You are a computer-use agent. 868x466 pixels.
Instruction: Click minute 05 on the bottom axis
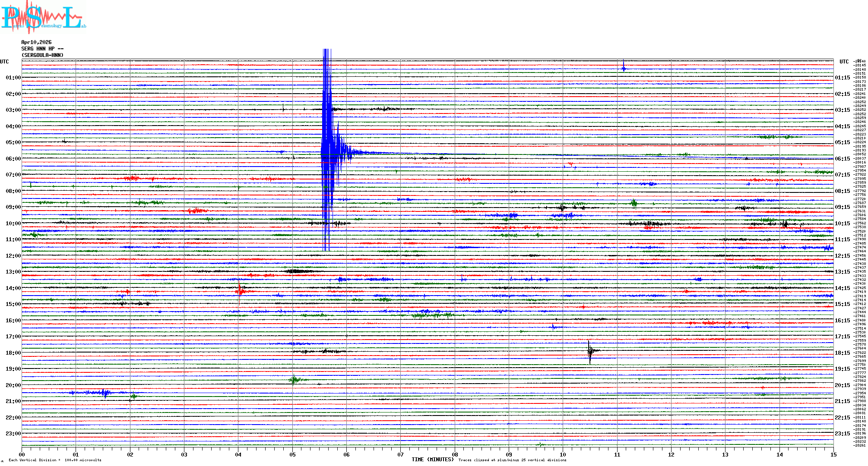[x=292, y=454]
